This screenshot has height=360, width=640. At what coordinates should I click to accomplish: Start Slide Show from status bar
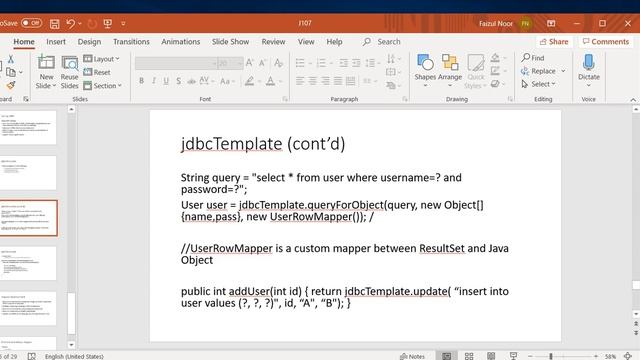click(x=513, y=356)
